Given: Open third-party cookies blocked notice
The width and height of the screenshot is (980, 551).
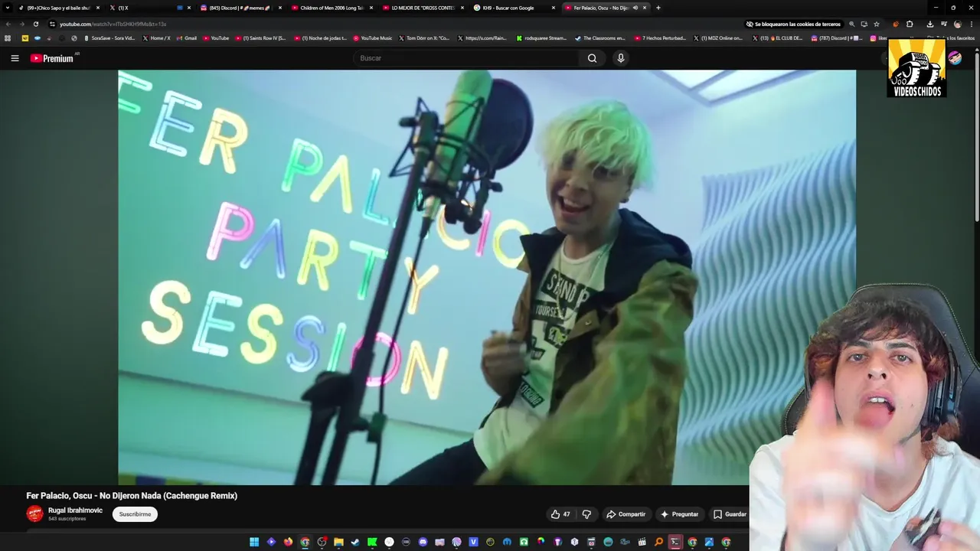Looking at the screenshot, I should [x=793, y=24].
